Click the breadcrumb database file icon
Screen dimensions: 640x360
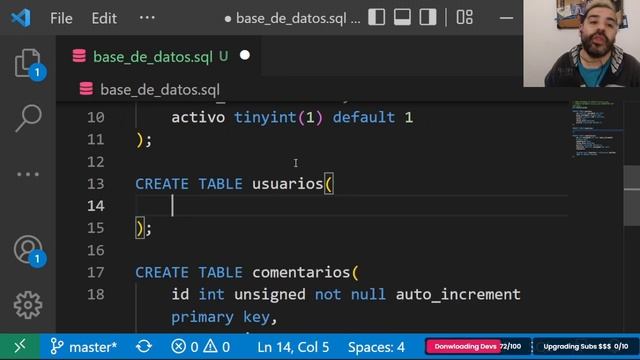pos(86,89)
